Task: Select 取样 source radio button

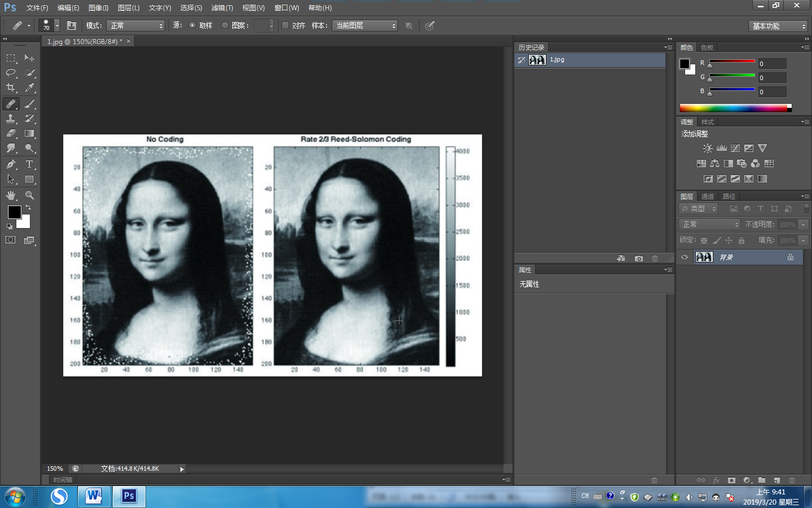Action: 192,25
